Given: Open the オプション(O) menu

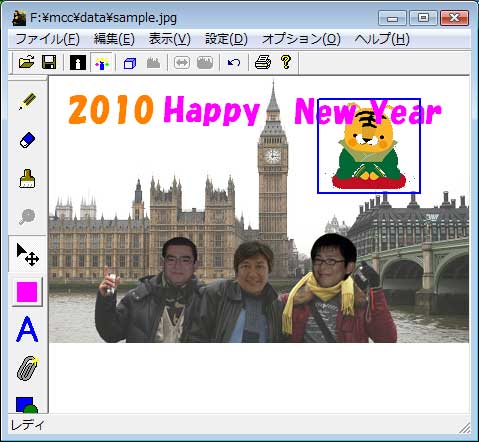Looking at the screenshot, I should point(301,39).
